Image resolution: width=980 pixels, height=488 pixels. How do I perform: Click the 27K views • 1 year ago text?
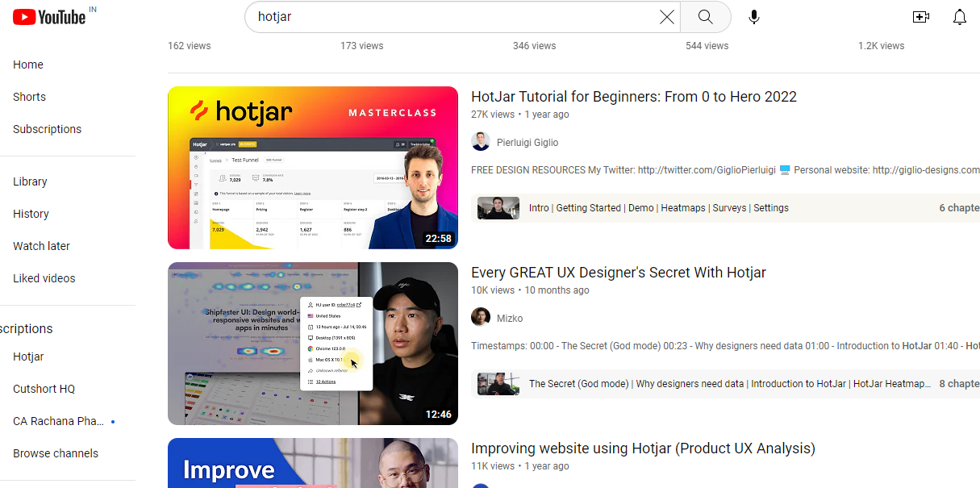tap(520, 115)
